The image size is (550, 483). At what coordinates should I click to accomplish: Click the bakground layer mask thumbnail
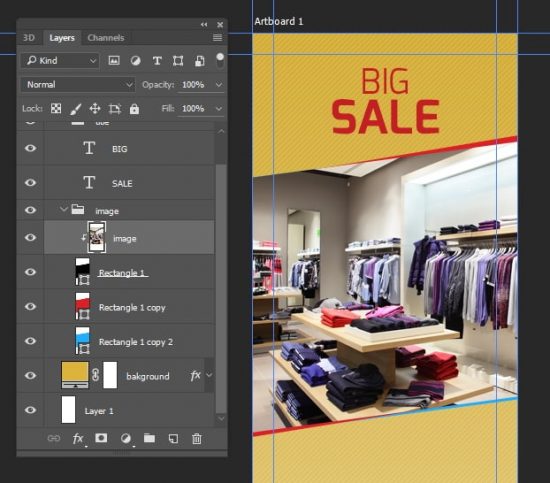[110, 375]
